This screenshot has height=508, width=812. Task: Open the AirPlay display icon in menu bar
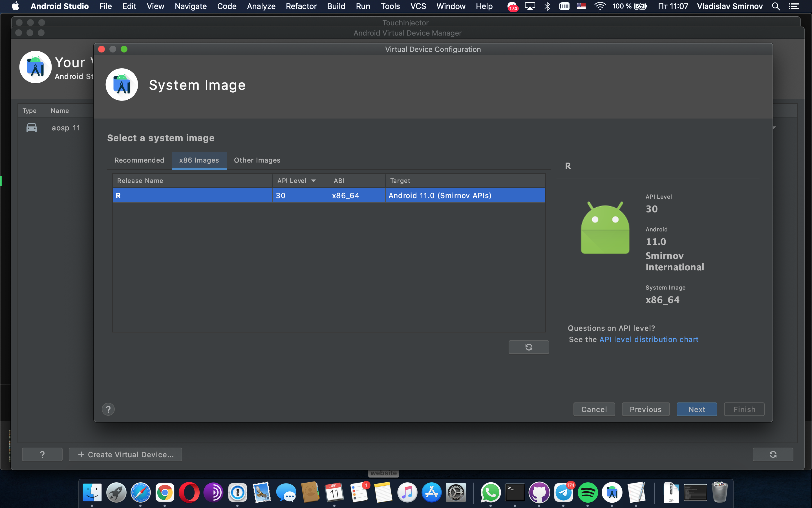point(530,6)
